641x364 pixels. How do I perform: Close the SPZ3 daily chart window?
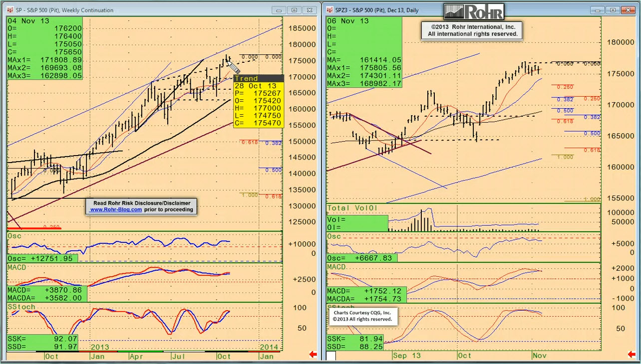pyautogui.click(x=630, y=10)
